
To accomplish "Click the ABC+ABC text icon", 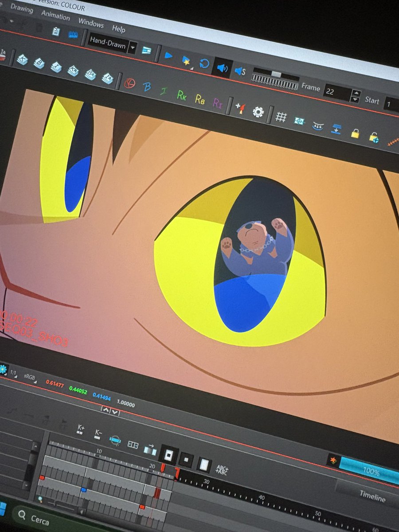I will (221, 469).
